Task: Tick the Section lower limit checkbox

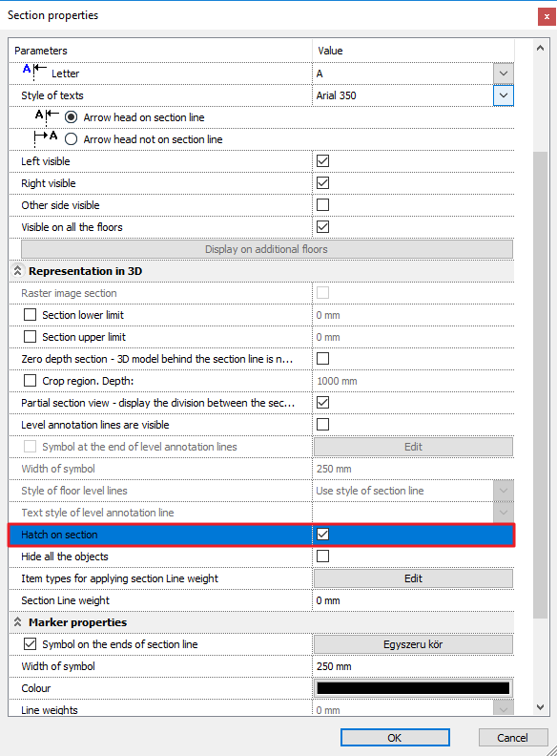Action: coord(30,315)
